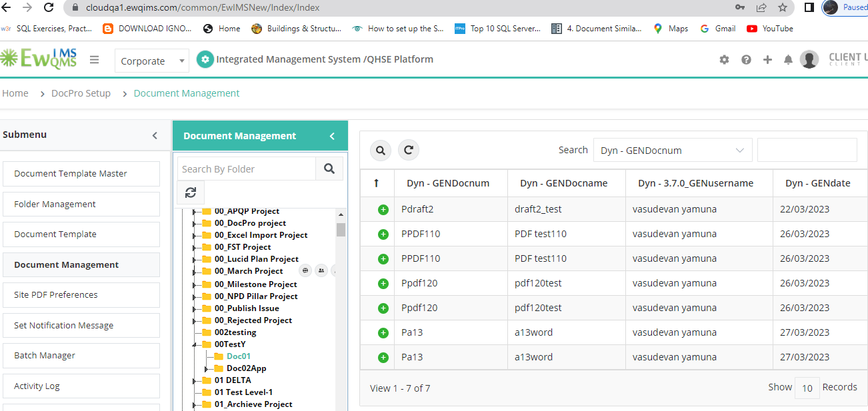Click the globe icon beside 00_March Project
The height and width of the screenshot is (411, 868).
[305, 270]
